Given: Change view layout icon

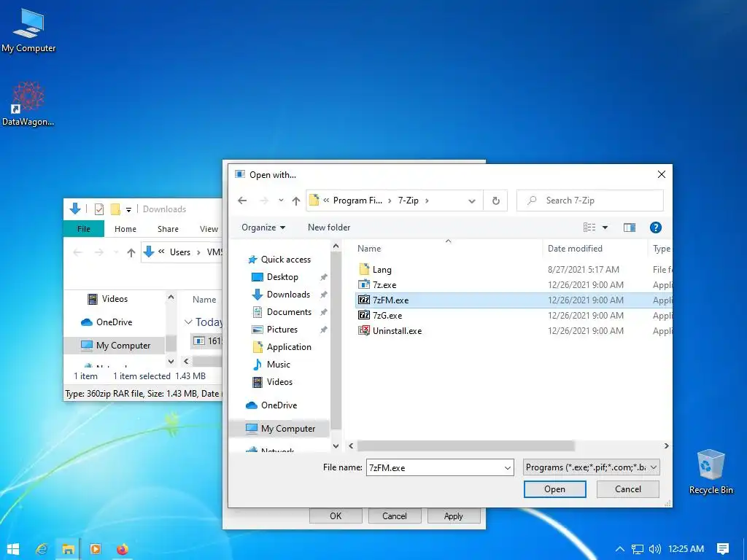Looking at the screenshot, I should (589, 227).
